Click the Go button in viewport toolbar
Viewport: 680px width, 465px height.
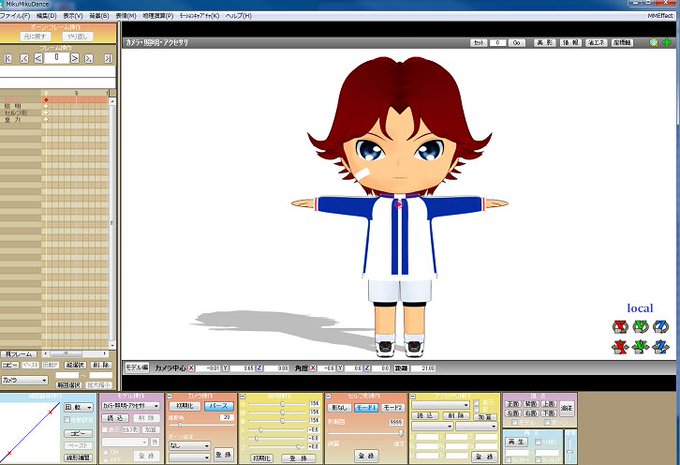517,43
